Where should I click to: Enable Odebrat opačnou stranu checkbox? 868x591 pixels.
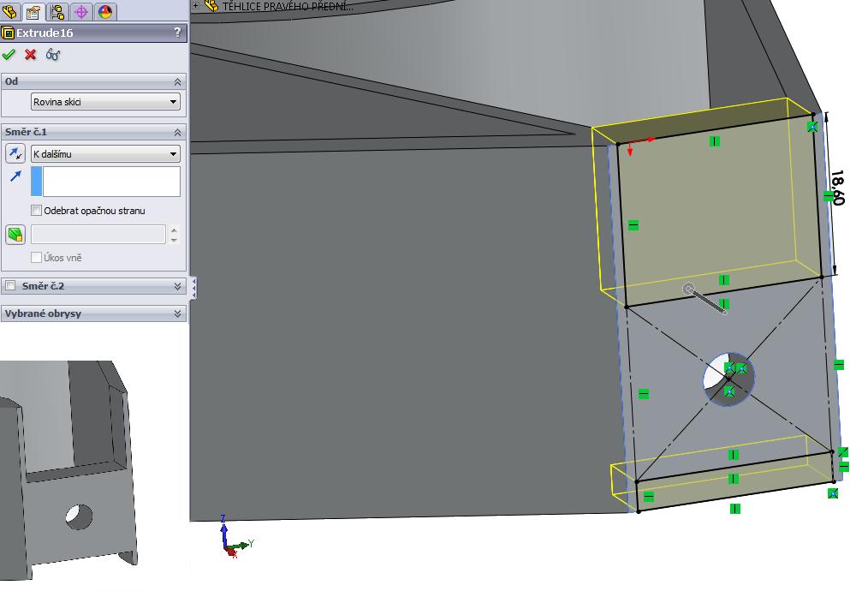[37, 211]
